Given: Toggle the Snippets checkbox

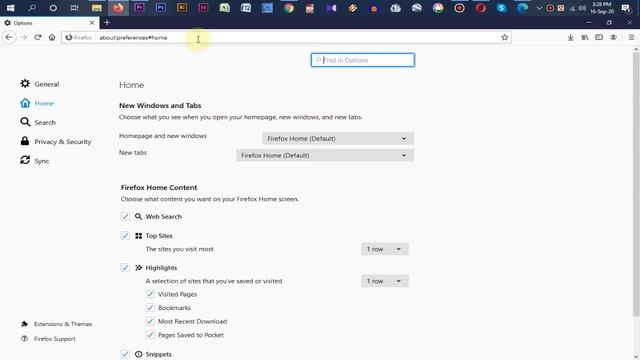Looking at the screenshot, I should tap(125, 354).
